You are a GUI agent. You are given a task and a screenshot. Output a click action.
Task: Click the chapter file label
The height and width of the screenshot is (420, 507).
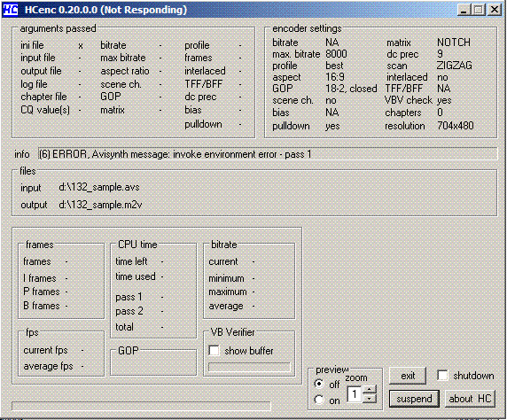pyautogui.click(x=43, y=97)
